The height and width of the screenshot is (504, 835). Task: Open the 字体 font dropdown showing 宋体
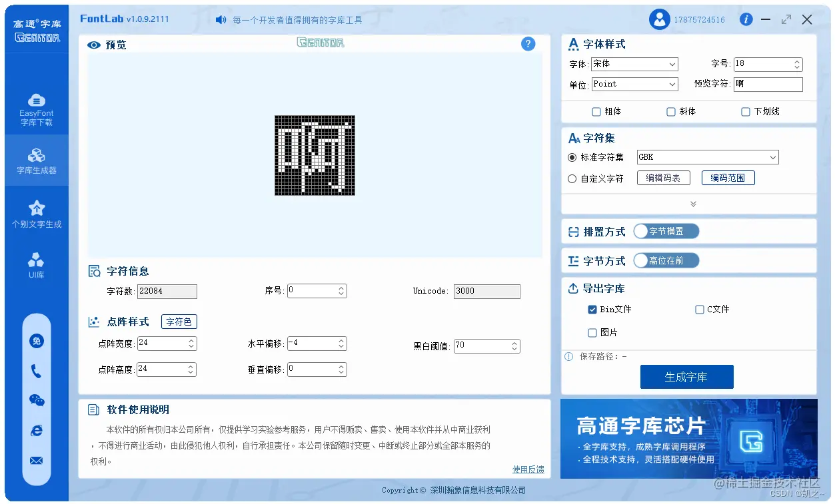click(634, 64)
